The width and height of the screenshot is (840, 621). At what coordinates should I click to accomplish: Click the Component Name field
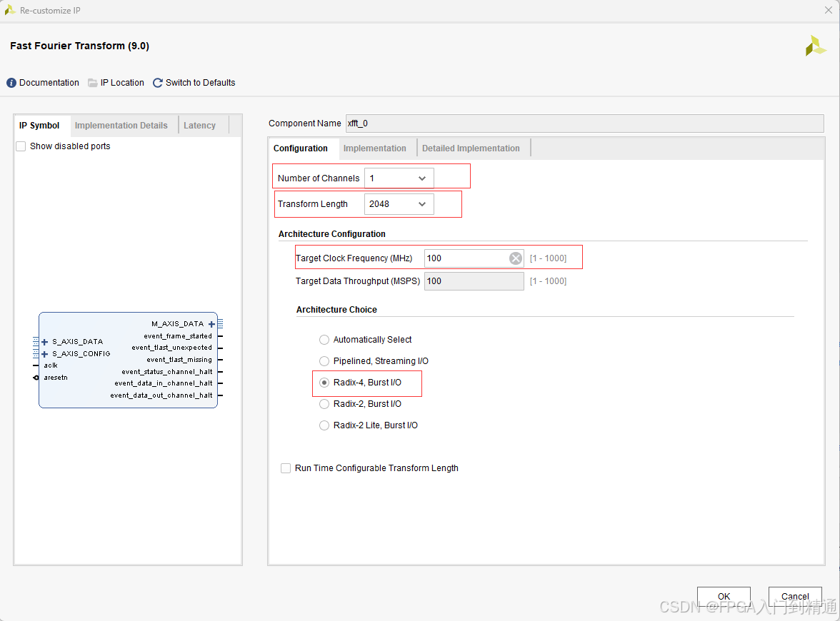584,123
